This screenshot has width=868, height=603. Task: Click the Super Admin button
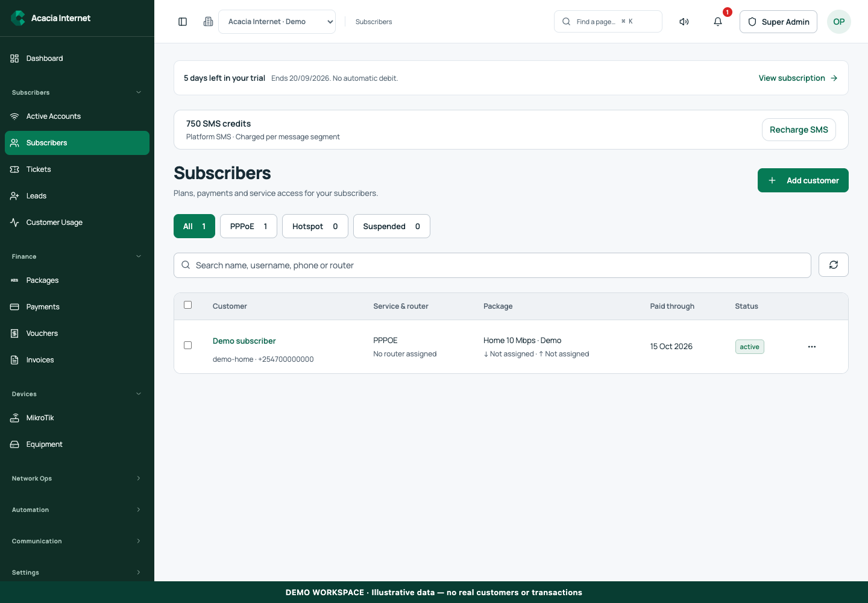[x=778, y=22]
